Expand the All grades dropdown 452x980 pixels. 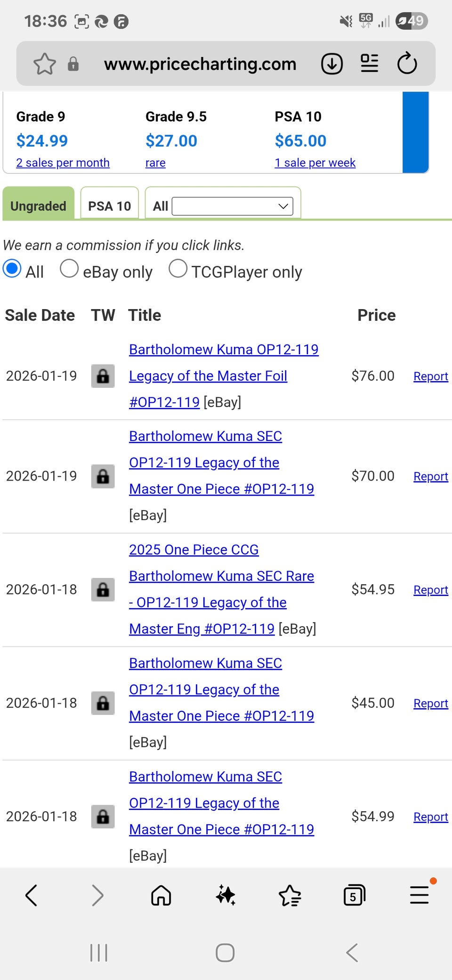point(233,206)
